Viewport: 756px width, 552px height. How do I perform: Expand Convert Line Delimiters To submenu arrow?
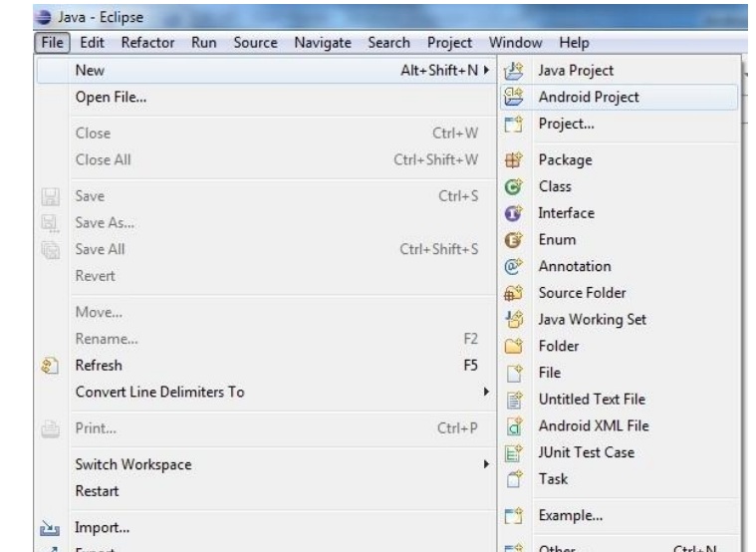coord(486,392)
